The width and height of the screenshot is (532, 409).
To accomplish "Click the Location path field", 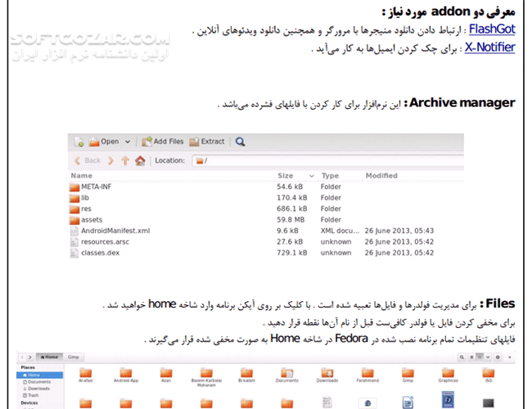I will click(327, 161).
